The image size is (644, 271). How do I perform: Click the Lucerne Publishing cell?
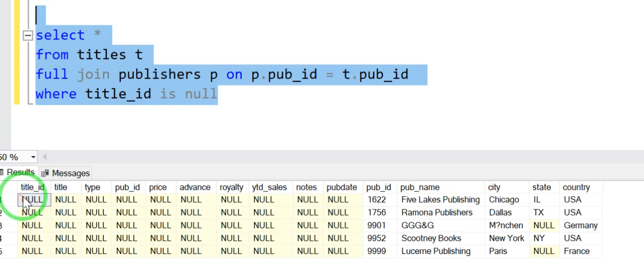pos(436,251)
